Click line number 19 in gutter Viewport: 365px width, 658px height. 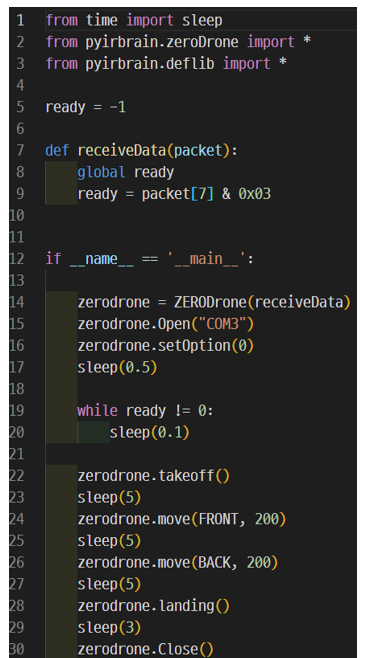pos(17,410)
